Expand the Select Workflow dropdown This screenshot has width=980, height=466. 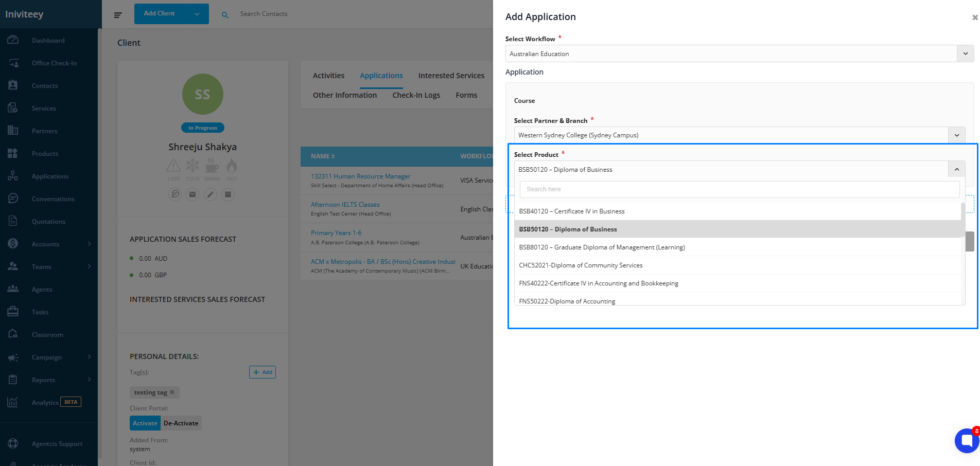pyautogui.click(x=965, y=53)
